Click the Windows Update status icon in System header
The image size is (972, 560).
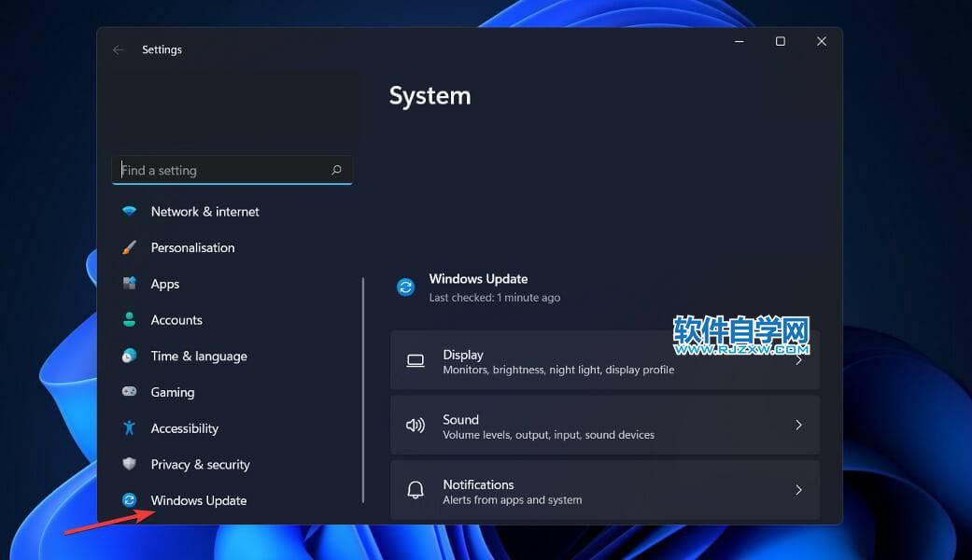(x=406, y=287)
